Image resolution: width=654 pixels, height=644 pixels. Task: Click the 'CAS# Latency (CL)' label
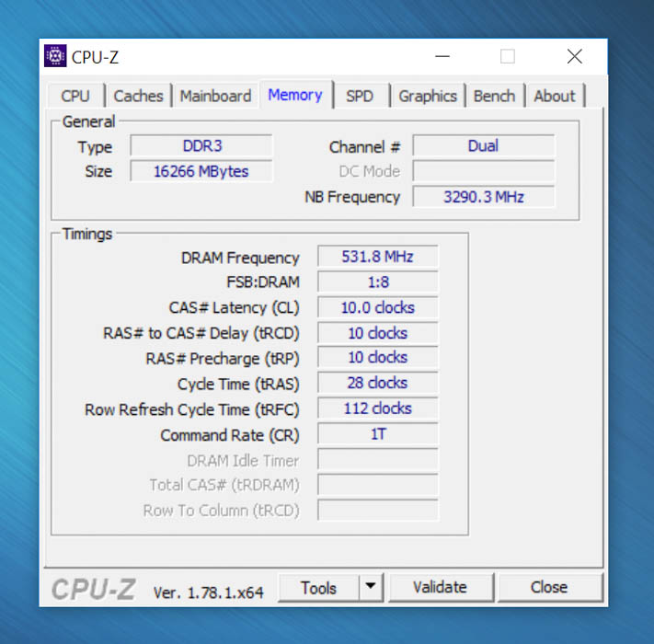pos(234,308)
